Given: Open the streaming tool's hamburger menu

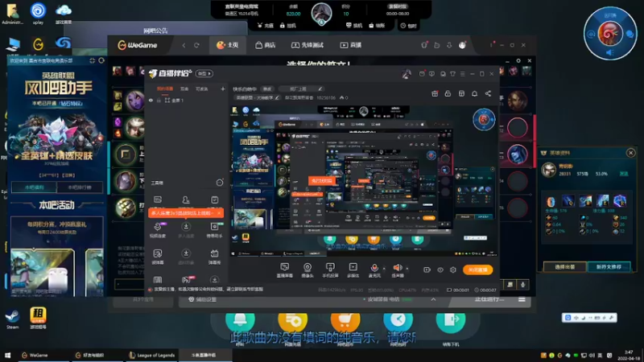Looking at the screenshot, I should (x=462, y=74).
